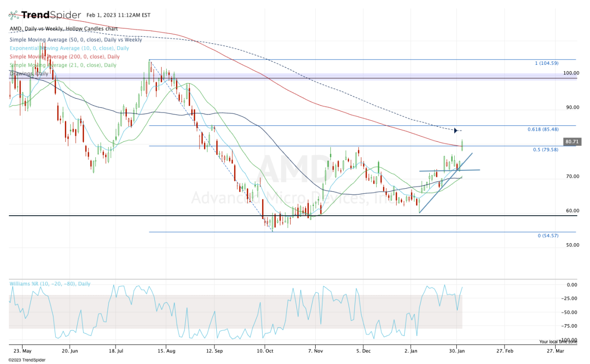Click the 20. Jun date label

[x=71, y=351]
